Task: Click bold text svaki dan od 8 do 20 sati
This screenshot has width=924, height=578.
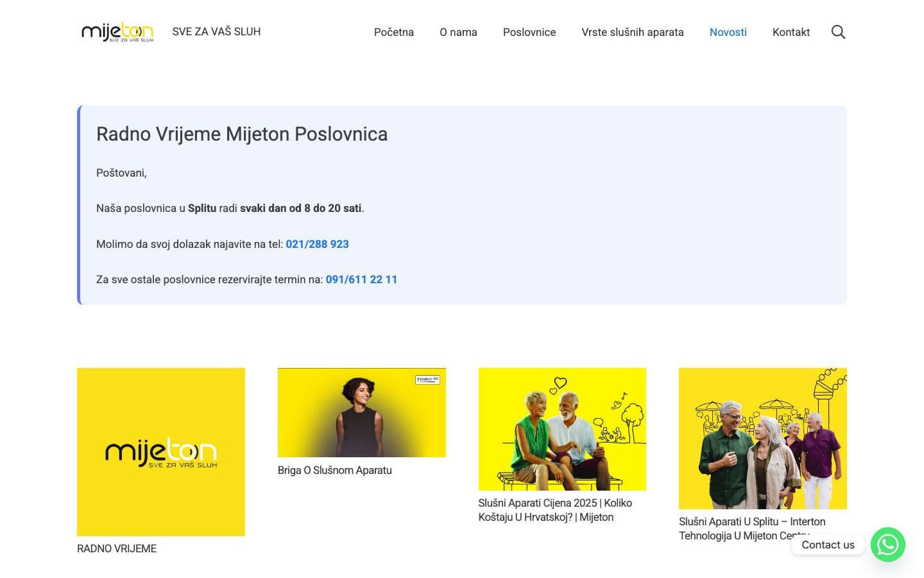Action: tap(300, 208)
